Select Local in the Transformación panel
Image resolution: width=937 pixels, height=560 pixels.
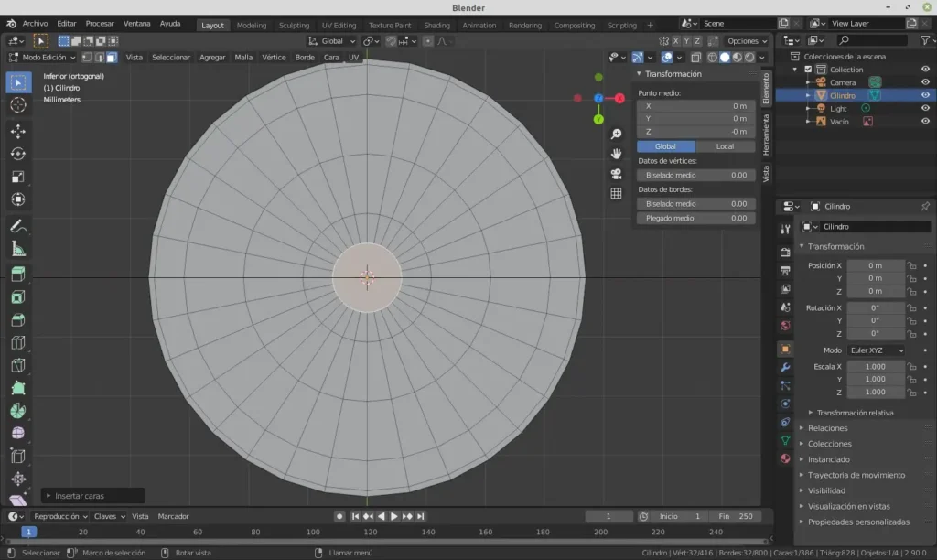click(725, 146)
